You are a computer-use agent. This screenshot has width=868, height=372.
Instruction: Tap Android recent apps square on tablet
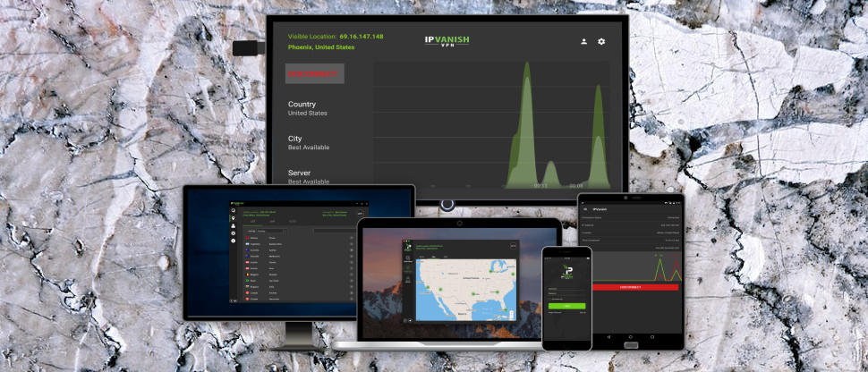point(652,336)
